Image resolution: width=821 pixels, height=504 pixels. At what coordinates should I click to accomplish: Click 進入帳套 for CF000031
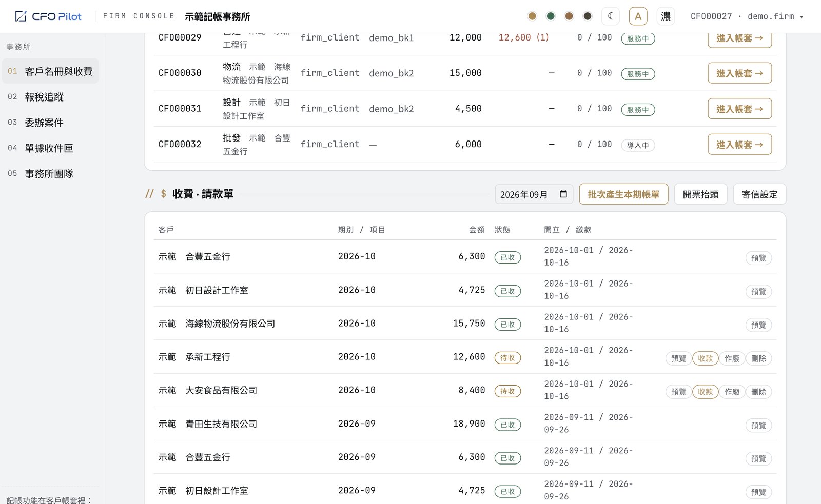click(739, 109)
